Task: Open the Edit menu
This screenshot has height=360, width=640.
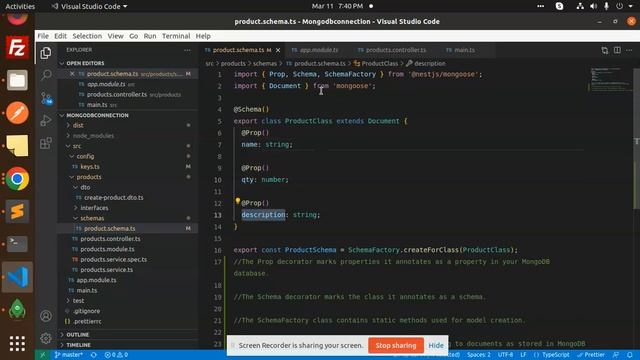Action: click(60, 36)
